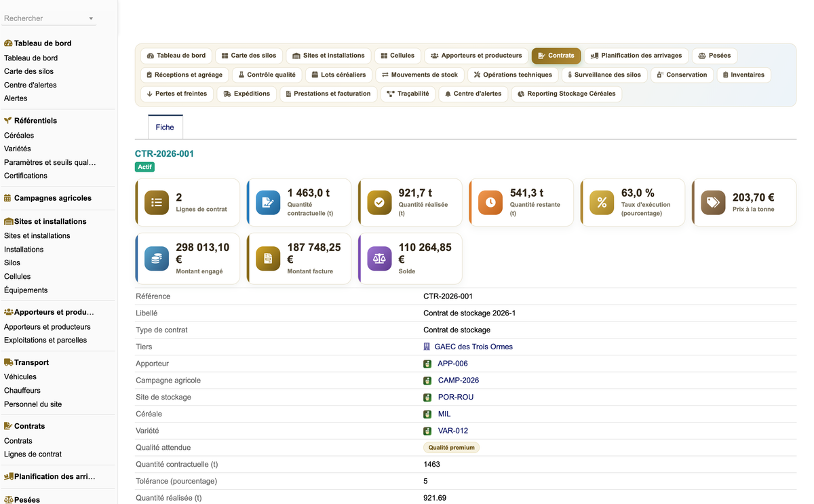This screenshot has height=504, width=814.
Task: Click the Tableau de bord sidebar header icon
Action: click(8, 43)
